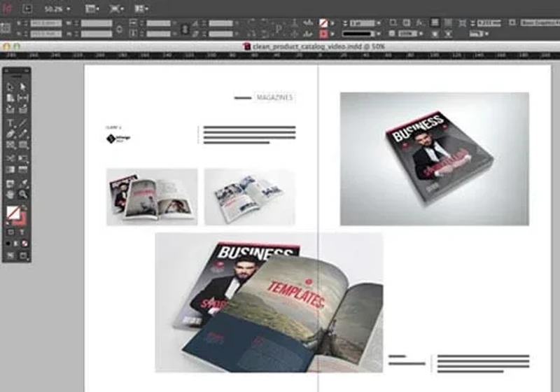Select the Page tool
560x392 pixels.
(10, 98)
